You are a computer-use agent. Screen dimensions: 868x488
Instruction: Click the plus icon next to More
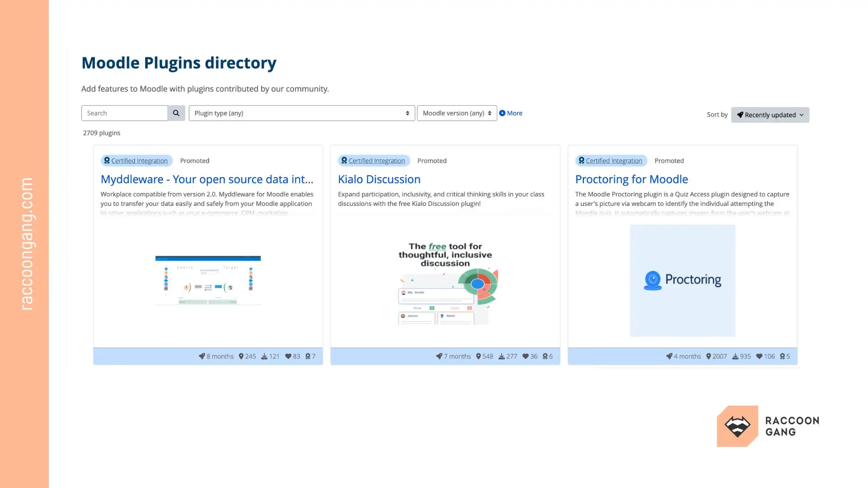[x=502, y=113]
